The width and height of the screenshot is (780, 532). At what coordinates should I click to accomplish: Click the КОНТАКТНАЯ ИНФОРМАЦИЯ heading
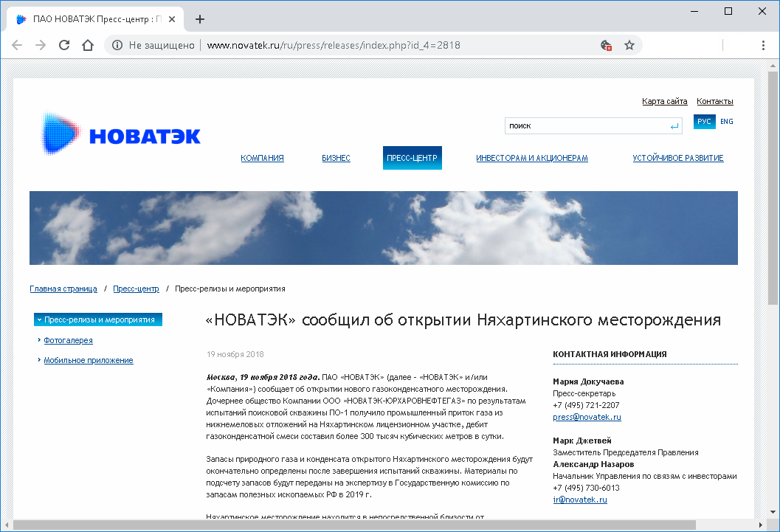(x=610, y=354)
